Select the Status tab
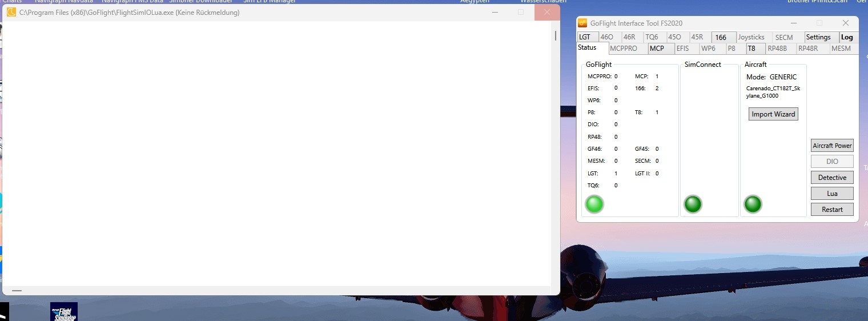This screenshot has width=868, height=321. point(593,48)
